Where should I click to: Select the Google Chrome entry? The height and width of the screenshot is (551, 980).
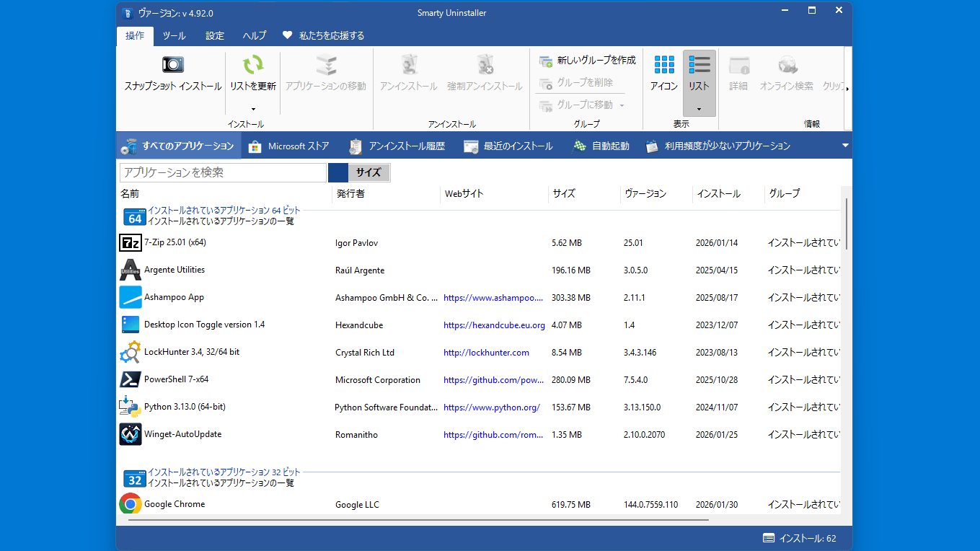pyautogui.click(x=175, y=504)
